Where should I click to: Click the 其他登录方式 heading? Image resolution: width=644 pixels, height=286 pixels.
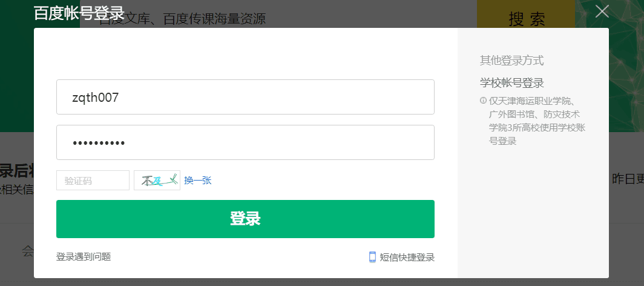pos(512,61)
